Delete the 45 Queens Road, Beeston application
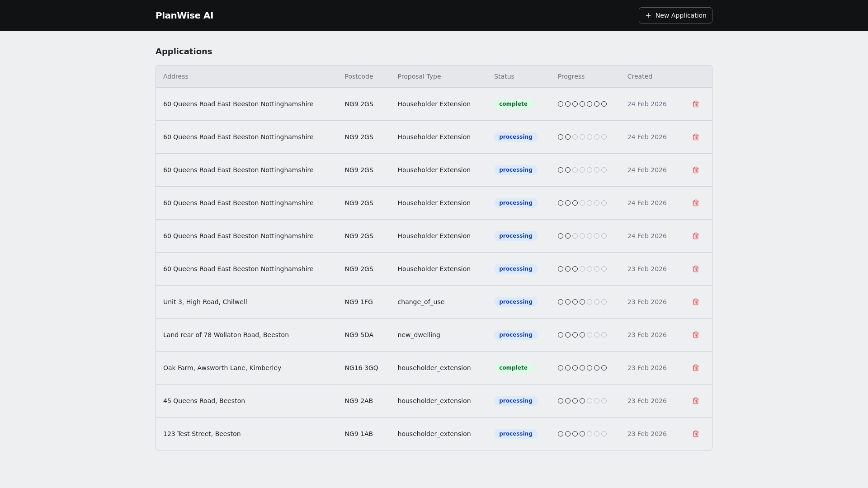Image resolution: width=868 pixels, height=488 pixels. coord(696,401)
